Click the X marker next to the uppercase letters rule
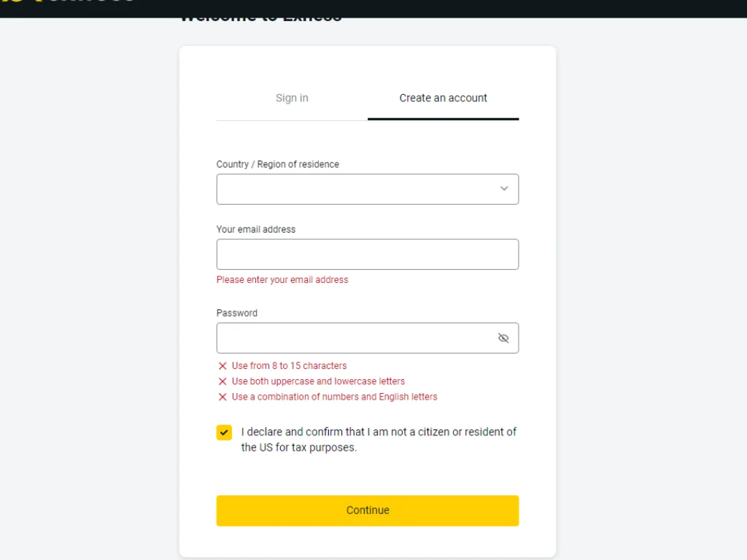747x560 pixels. pos(222,381)
